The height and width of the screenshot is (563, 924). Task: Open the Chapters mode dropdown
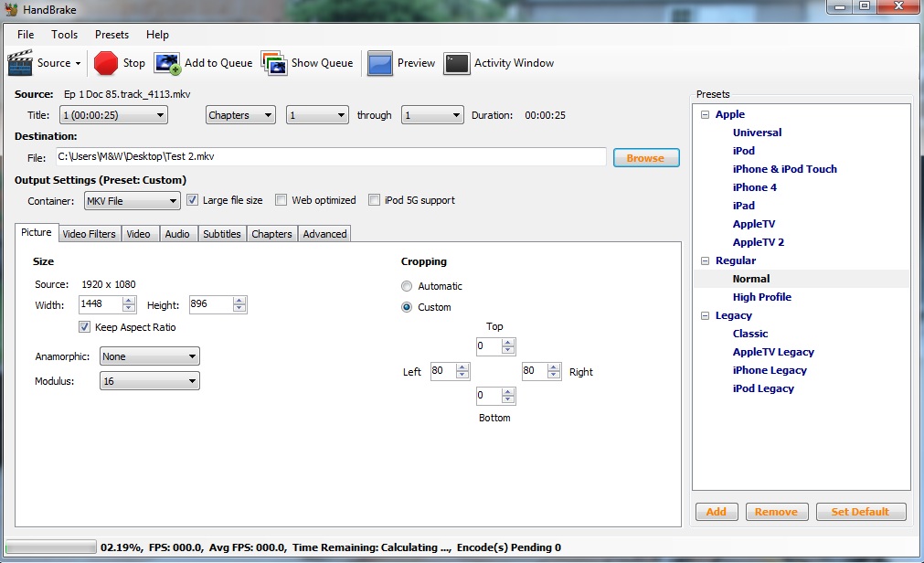[240, 115]
